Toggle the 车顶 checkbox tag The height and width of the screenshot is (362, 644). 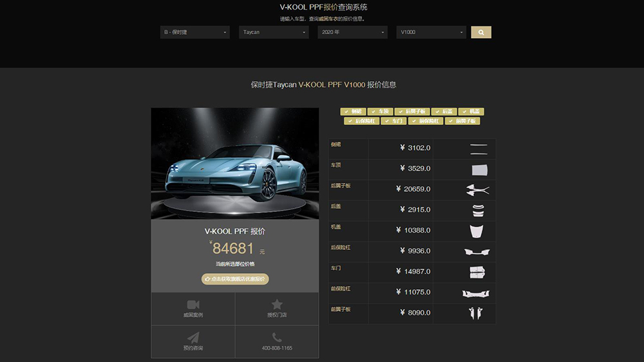point(381,111)
